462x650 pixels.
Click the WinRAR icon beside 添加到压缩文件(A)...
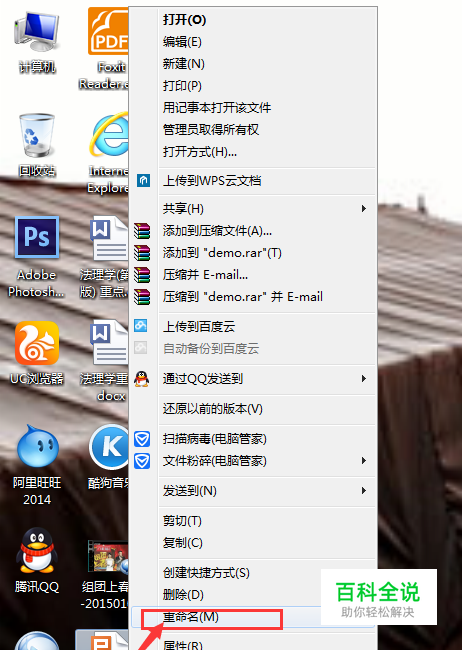pyautogui.click(x=142, y=230)
